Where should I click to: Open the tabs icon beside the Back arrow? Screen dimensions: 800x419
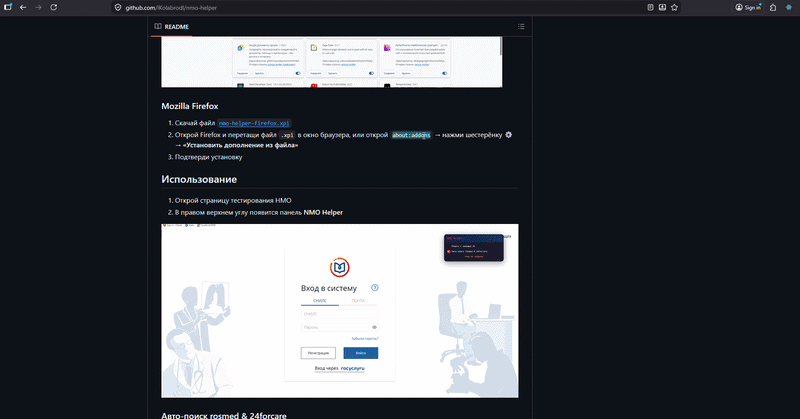pyautogui.click(x=8, y=7)
